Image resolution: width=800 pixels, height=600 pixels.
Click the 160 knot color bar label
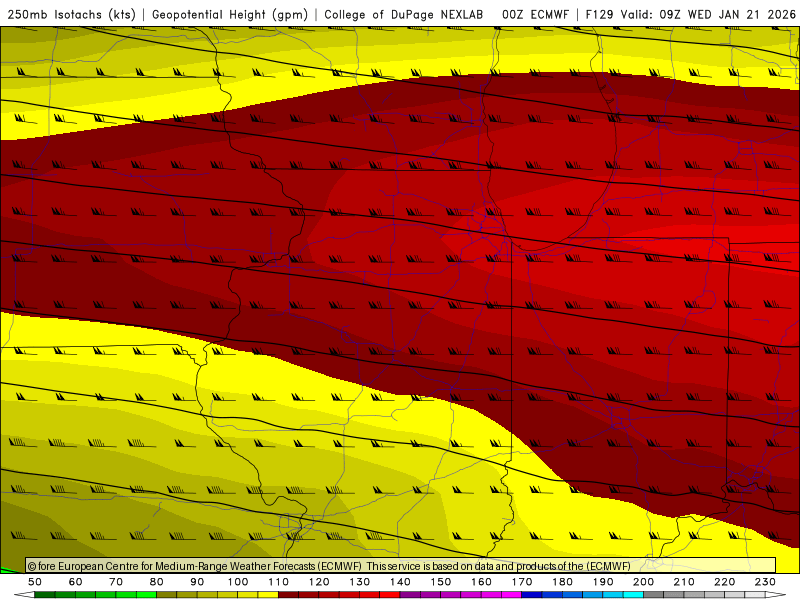tap(481, 582)
